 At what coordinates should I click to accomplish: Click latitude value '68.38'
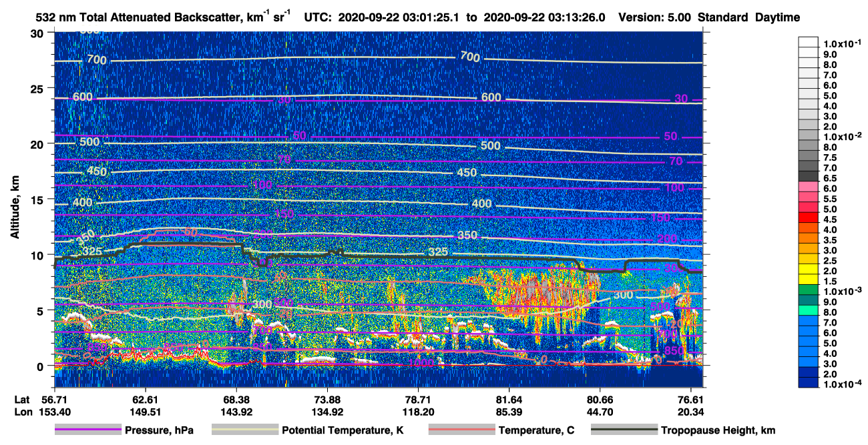click(236, 400)
